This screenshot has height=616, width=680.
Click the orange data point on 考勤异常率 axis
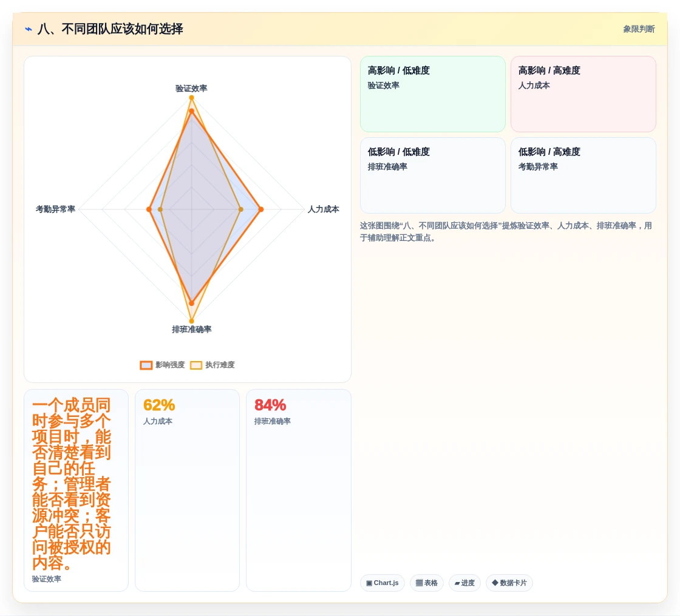(149, 209)
